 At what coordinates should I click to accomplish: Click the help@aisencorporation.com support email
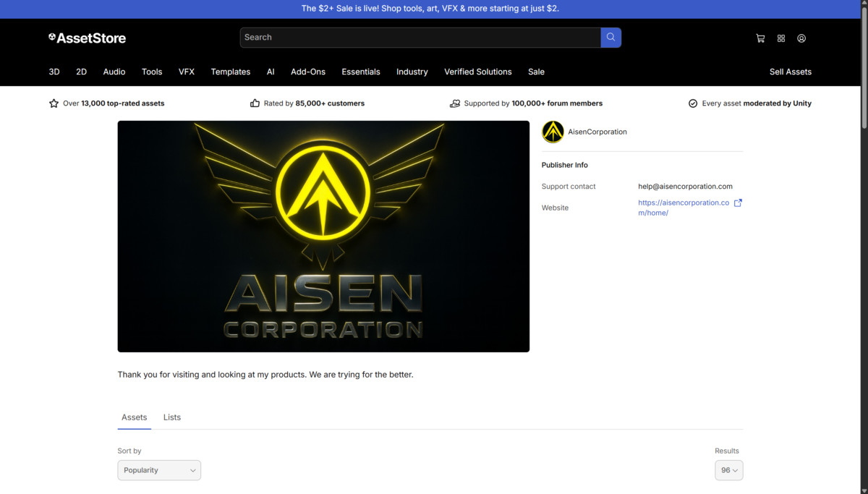(x=685, y=187)
